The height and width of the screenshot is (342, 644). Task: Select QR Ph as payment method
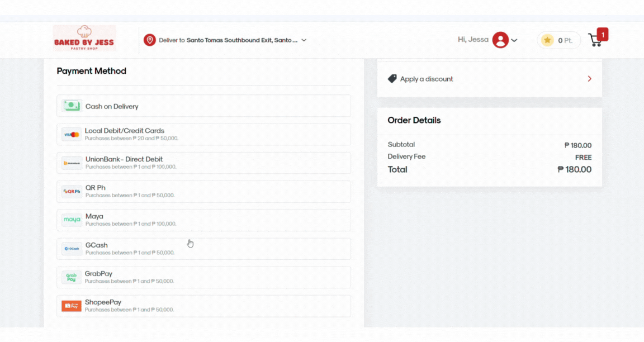coord(203,191)
